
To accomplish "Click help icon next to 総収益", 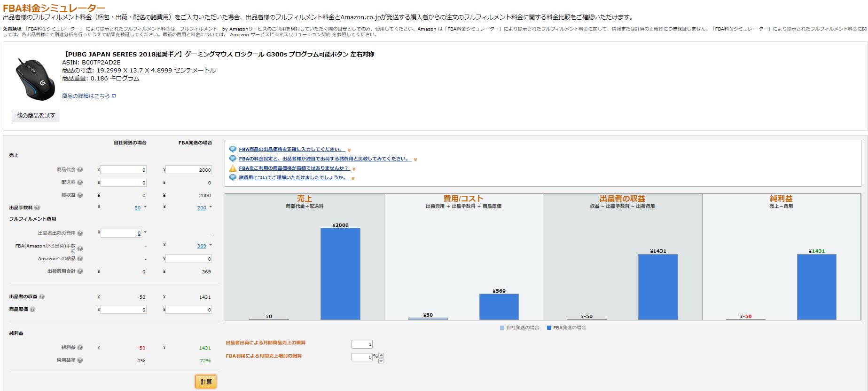I will pos(80,195).
